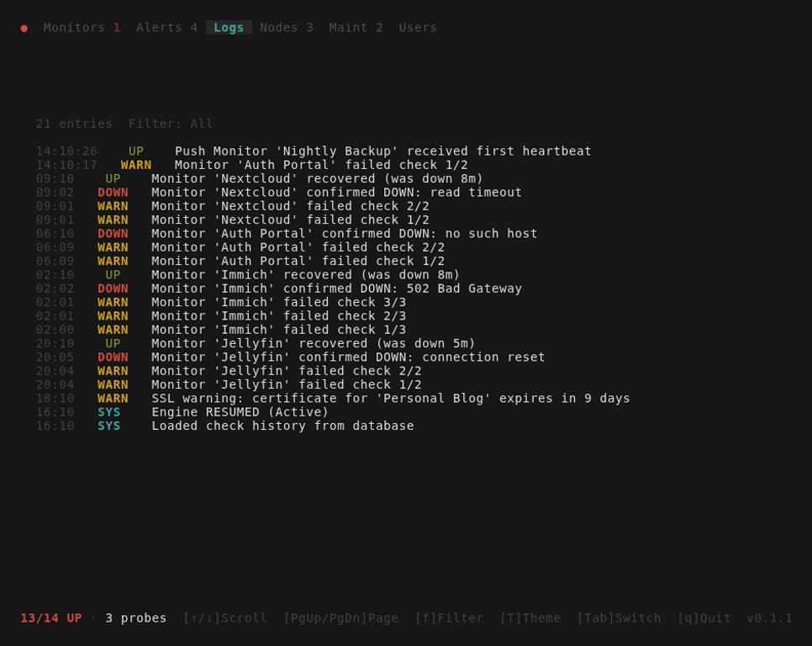Switch to the Users tab
Image resolution: width=812 pixels, height=646 pixels.
[x=418, y=28]
